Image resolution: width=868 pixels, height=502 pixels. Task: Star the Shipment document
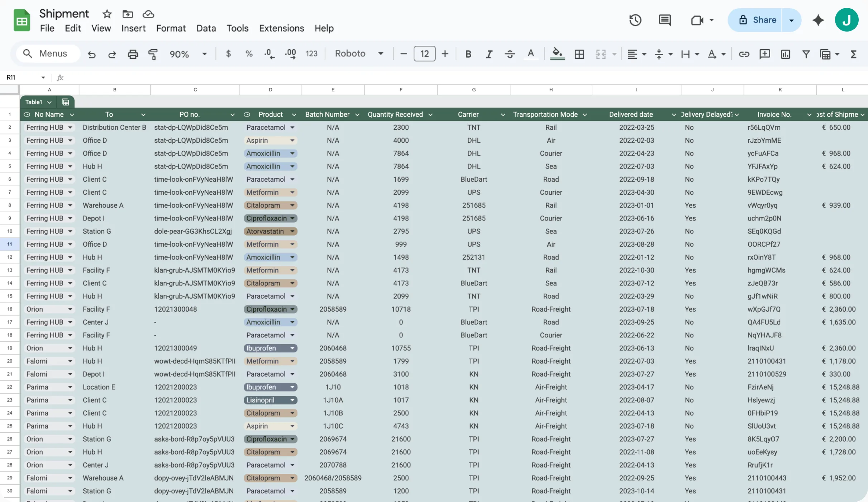(107, 14)
